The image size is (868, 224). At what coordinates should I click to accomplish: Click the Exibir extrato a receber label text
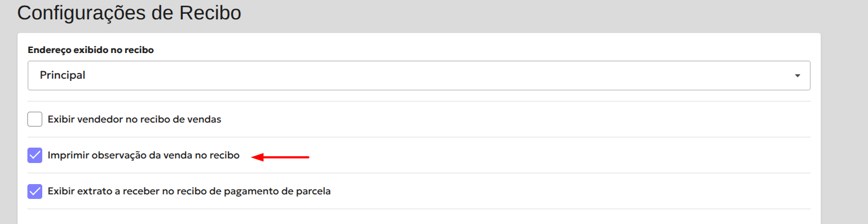[190, 191]
